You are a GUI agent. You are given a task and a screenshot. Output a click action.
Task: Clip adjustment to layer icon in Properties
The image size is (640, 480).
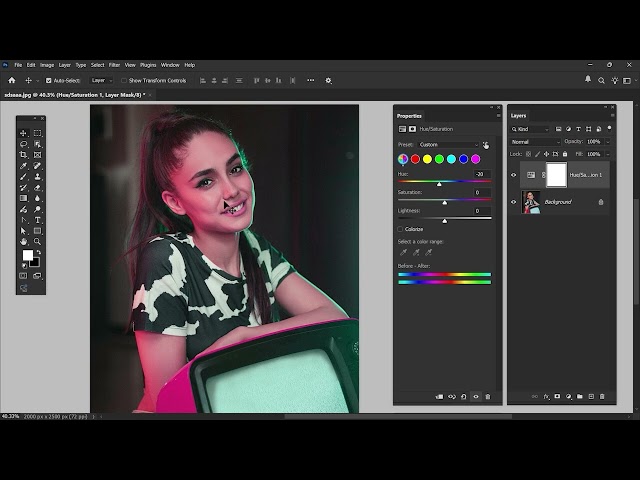[x=439, y=396]
